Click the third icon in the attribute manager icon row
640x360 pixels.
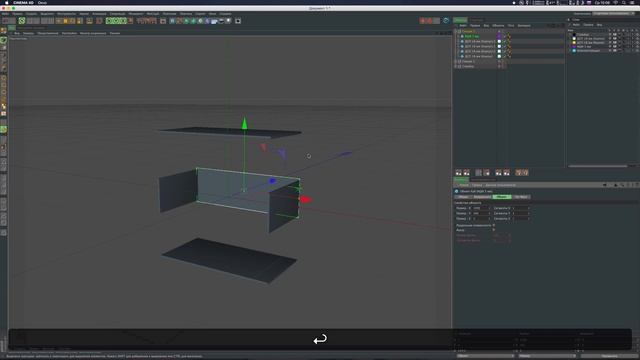click(479, 173)
